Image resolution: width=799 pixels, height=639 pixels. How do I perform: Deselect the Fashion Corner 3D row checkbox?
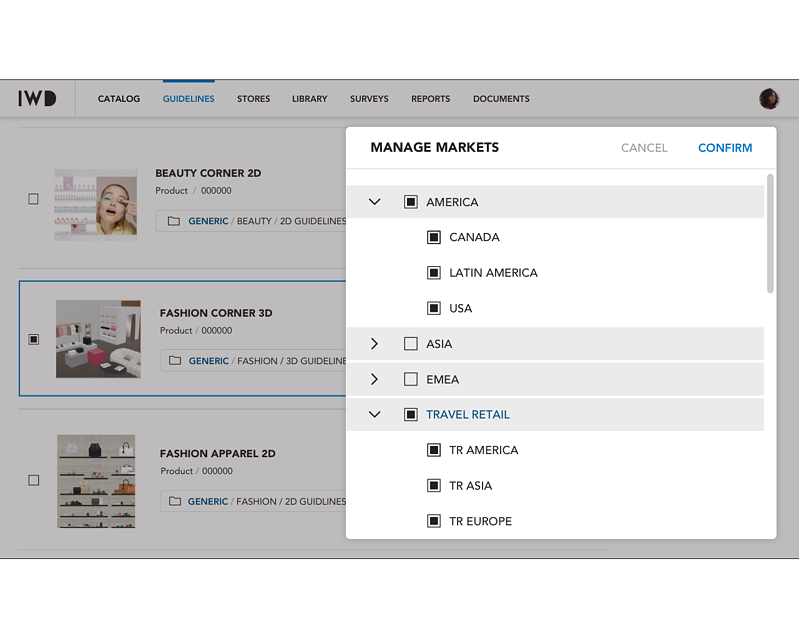tap(34, 339)
